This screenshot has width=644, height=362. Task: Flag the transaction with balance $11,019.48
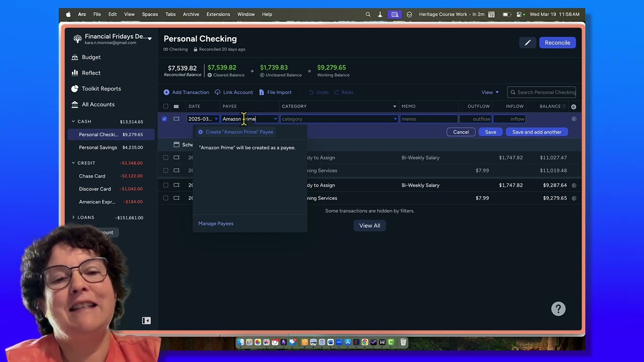coord(176,170)
